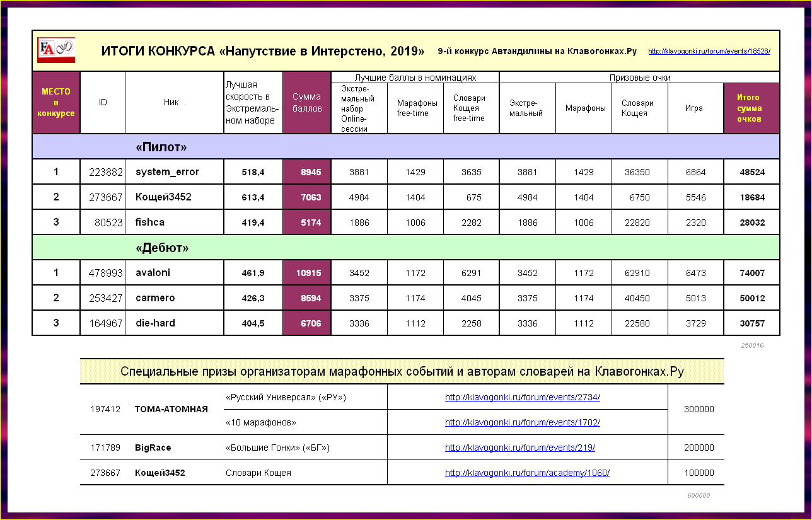Image resolution: width=812 pixels, height=520 pixels.
Task: Click the best speed value 613,4
Action: pyautogui.click(x=253, y=197)
